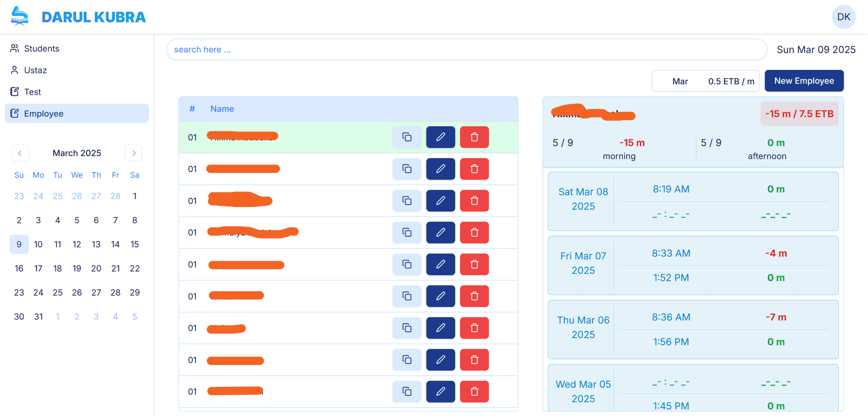Open the DK user avatar
The width and height of the screenshot is (868, 416).
pyautogui.click(x=843, y=17)
